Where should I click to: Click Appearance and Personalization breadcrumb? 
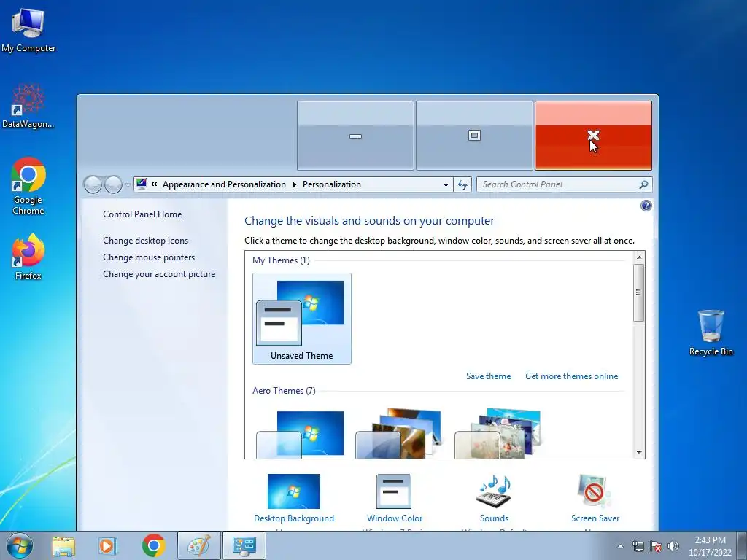point(224,184)
